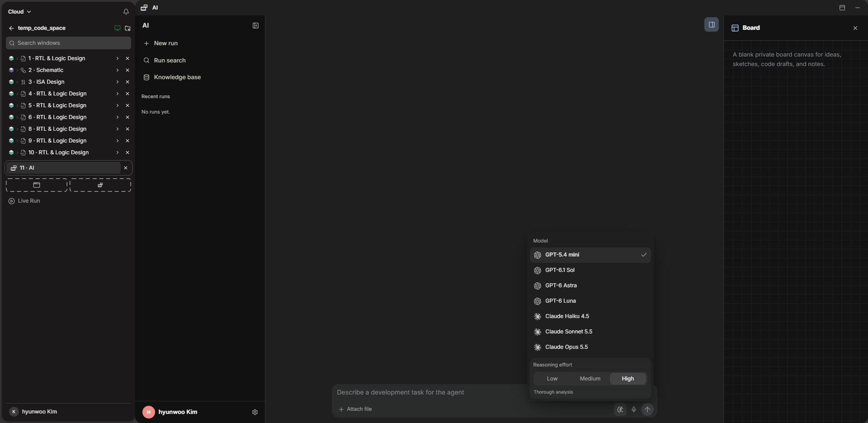Click Board panel header icon
The height and width of the screenshot is (423, 868).
pyautogui.click(x=735, y=28)
